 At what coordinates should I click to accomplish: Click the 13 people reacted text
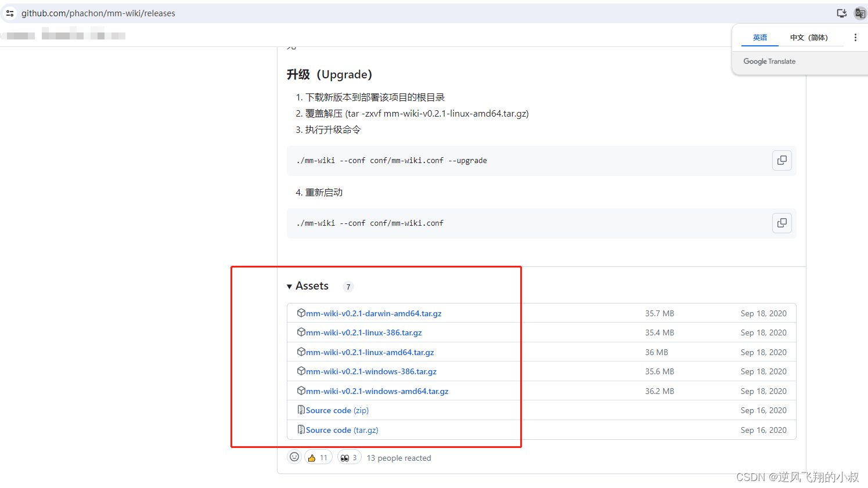(x=399, y=458)
